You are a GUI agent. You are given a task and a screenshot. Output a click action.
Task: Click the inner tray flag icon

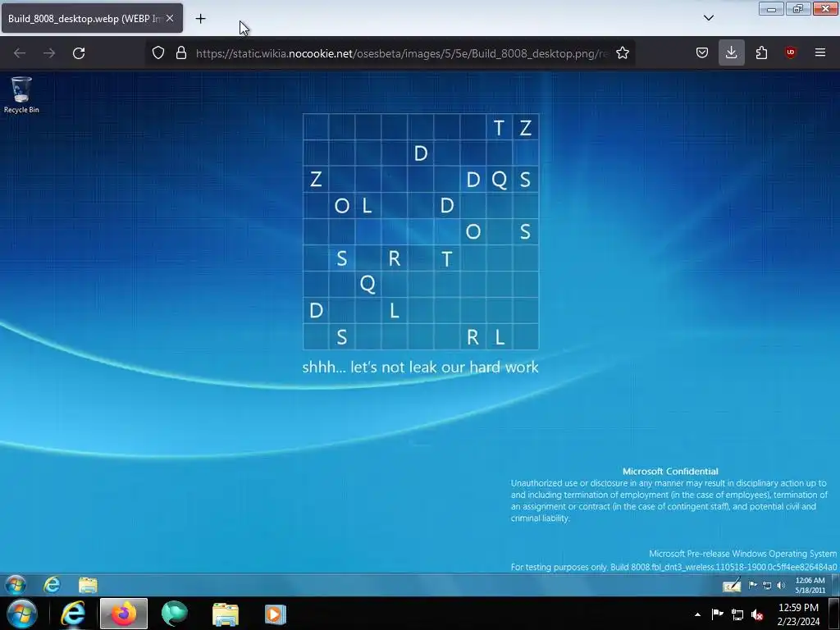point(753,585)
